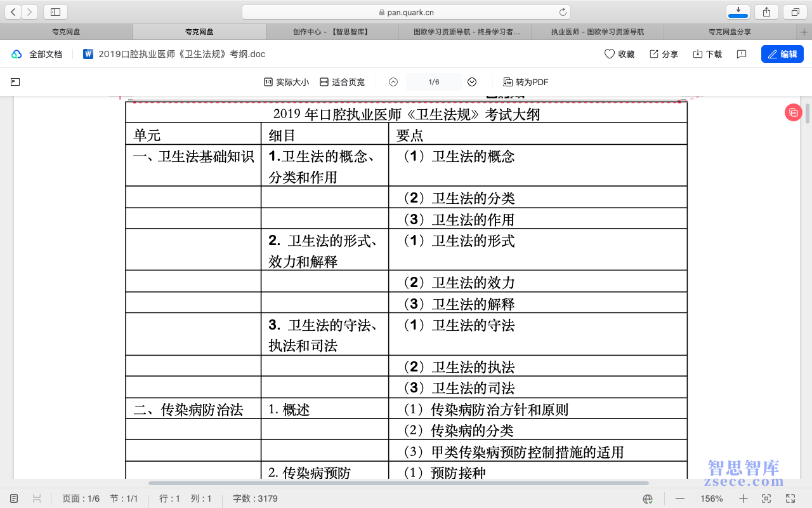The image size is (812, 508).
Task: Open the feedback message icon
Action: point(741,55)
